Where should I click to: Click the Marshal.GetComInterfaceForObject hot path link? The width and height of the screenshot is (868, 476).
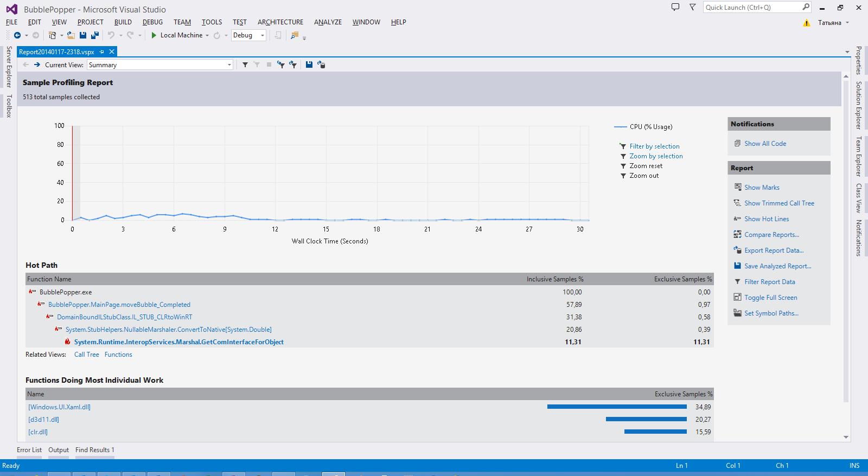pyautogui.click(x=179, y=342)
